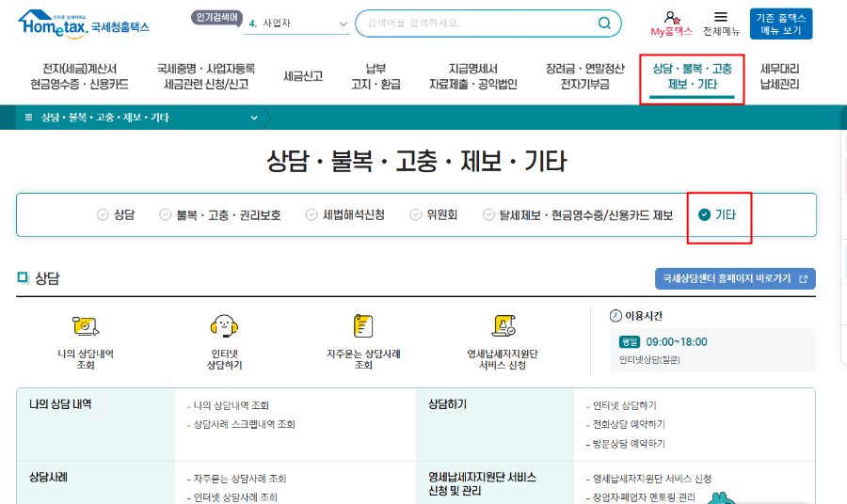Viewport: 847px width, 504px height.
Task: Open 장려금·연말정산 전자기부금 menu
Action: tap(585, 76)
